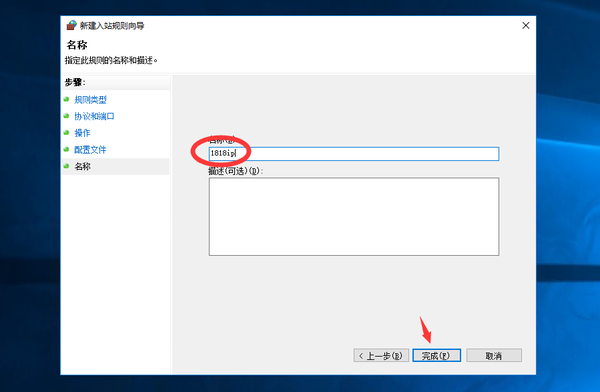600x392 pixels.
Task: Select the 配置文件 step
Action: coord(90,150)
